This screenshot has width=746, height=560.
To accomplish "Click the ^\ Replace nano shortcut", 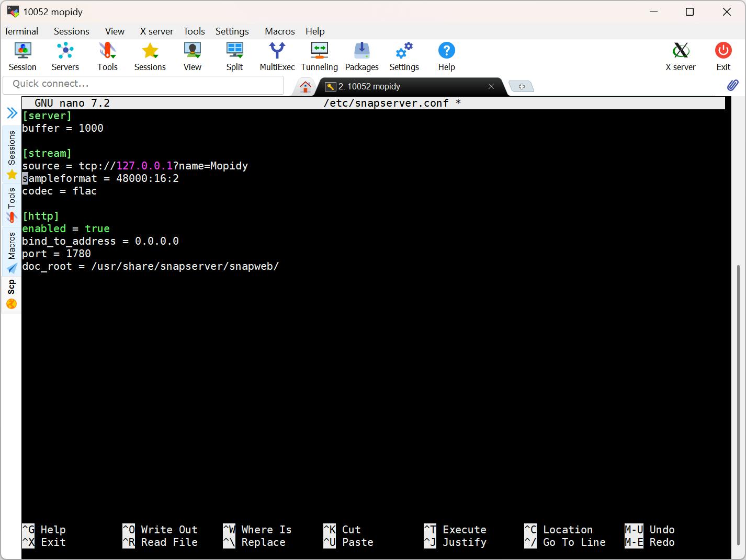I will (254, 542).
